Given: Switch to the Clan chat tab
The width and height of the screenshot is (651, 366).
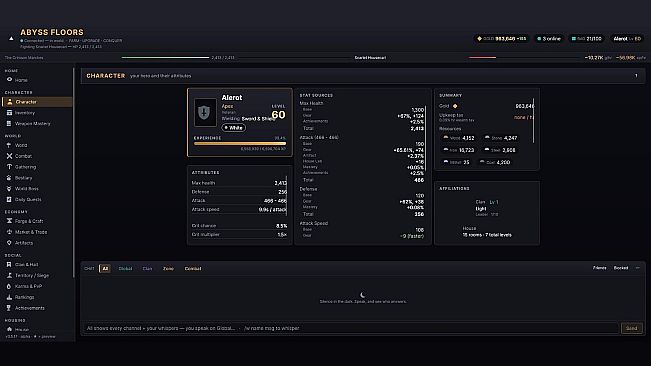Looking at the screenshot, I should pos(147,268).
